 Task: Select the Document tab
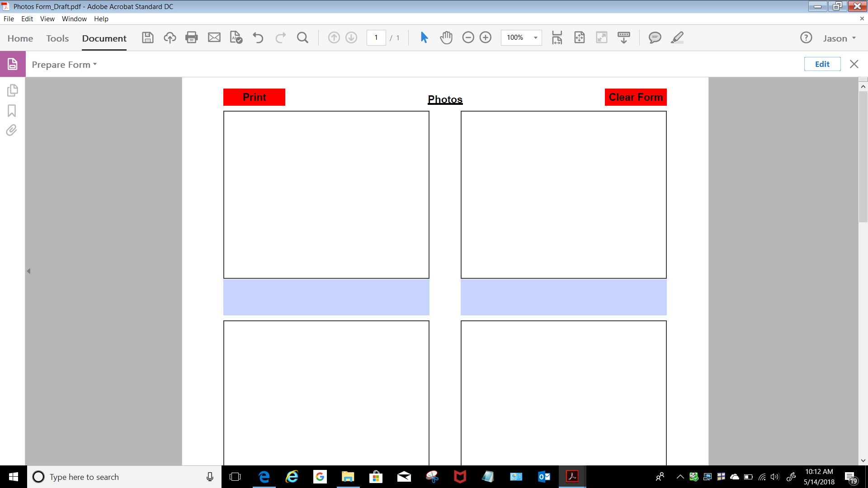pyautogui.click(x=104, y=38)
